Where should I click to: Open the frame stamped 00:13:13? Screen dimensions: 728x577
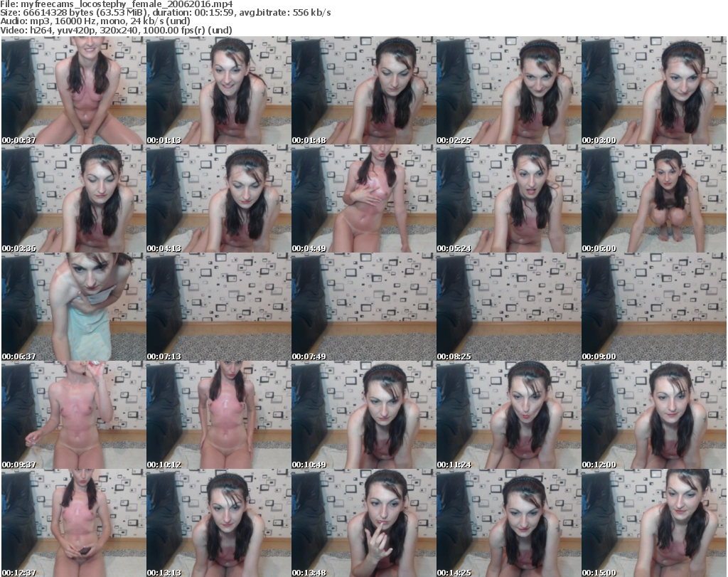pyautogui.click(x=218, y=523)
